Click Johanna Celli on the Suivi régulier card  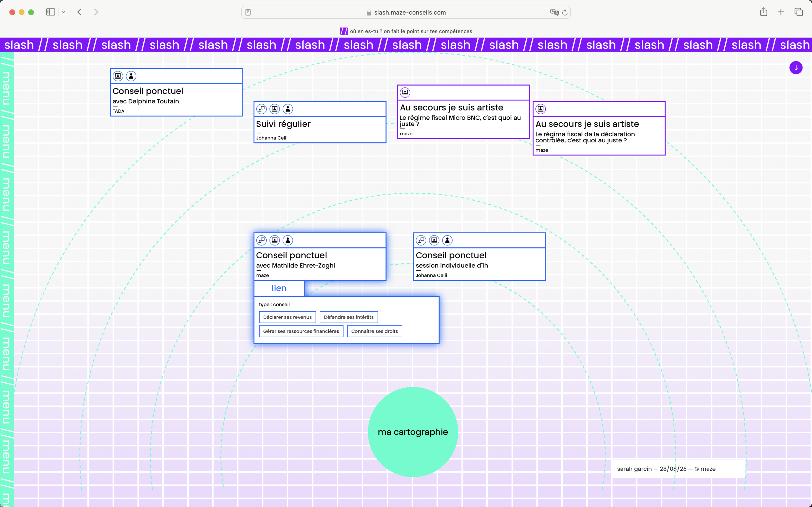(271, 138)
